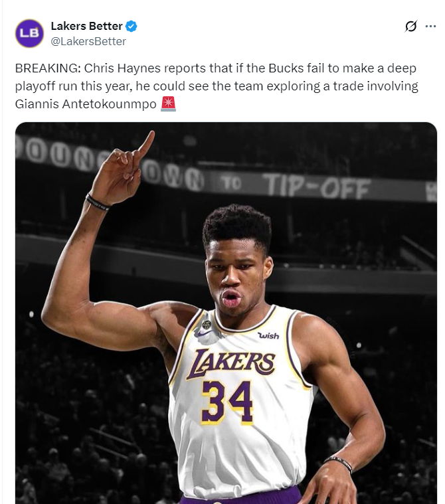Open the @LakersBetter handle link
Image resolution: width=445 pixels, height=504 pixels.
pos(88,41)
